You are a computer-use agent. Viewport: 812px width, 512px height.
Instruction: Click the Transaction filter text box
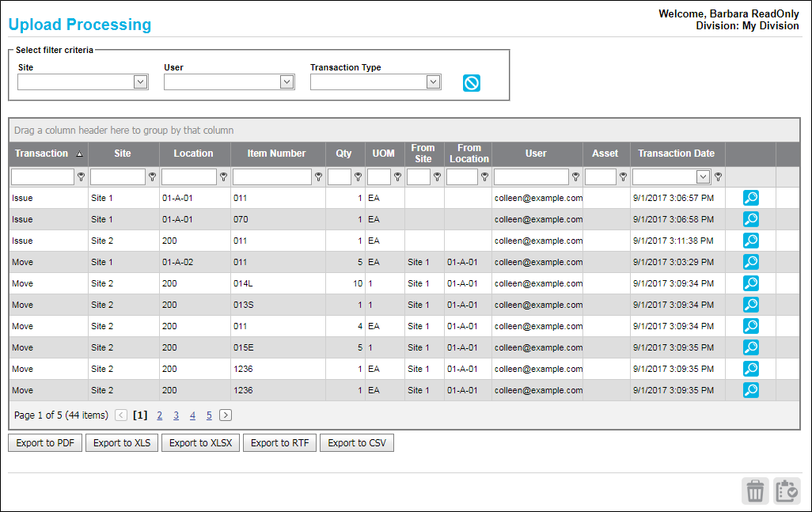click(x=43, y=177)
